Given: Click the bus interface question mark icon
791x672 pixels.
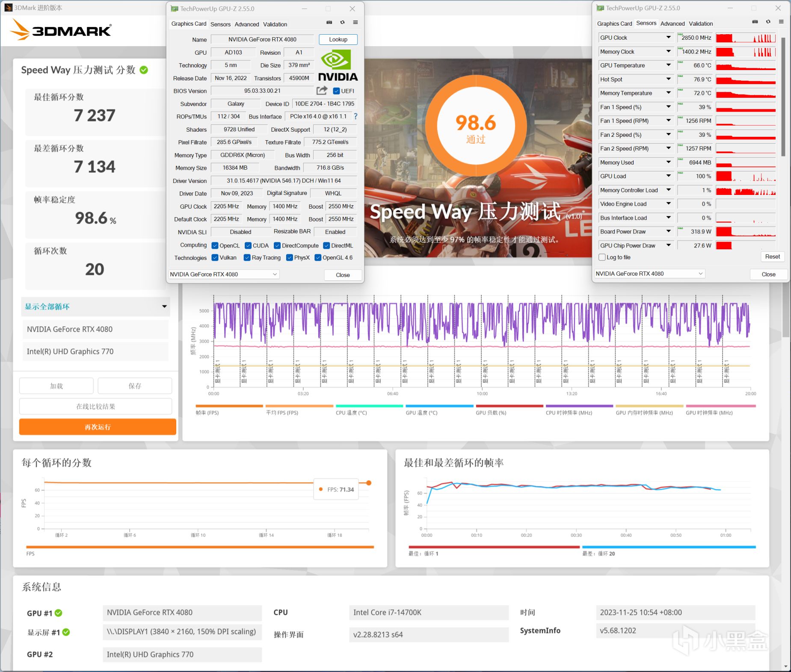Looking at the screenshot, I should tap(356, 116).
